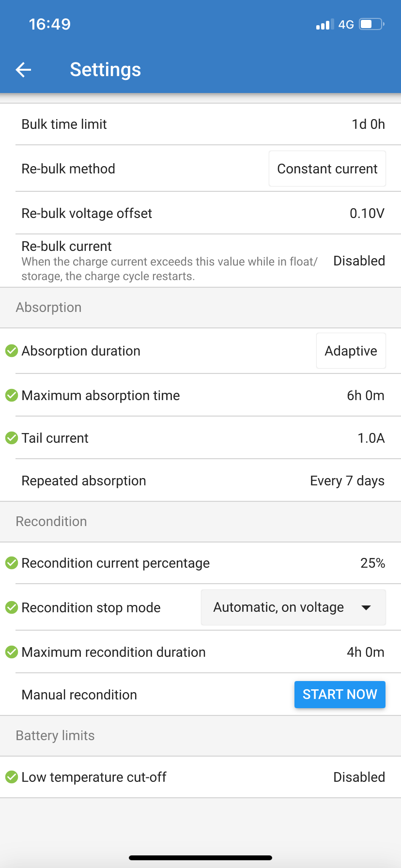Viewport: 401px width, 868px height.
Task: Click green check icon beside Recondition stop mode
Action: (12, 607)
